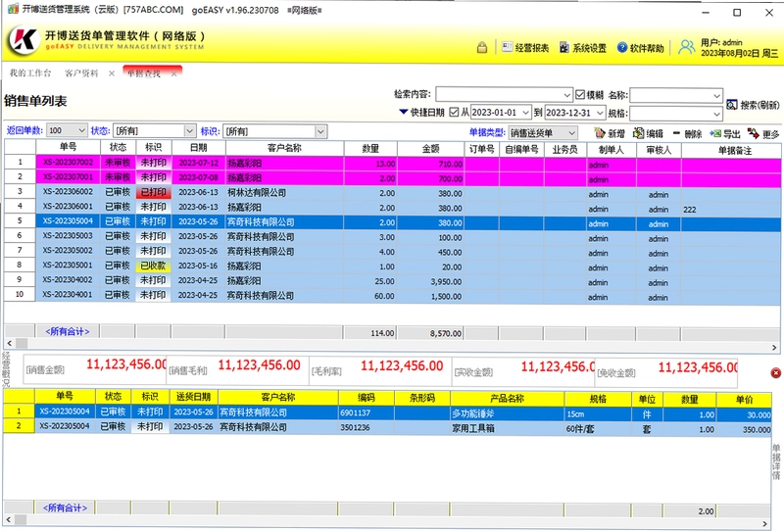Open 标识 filter dropdown
The width and height of the screenshot is (784, 532).
[321, 131]
